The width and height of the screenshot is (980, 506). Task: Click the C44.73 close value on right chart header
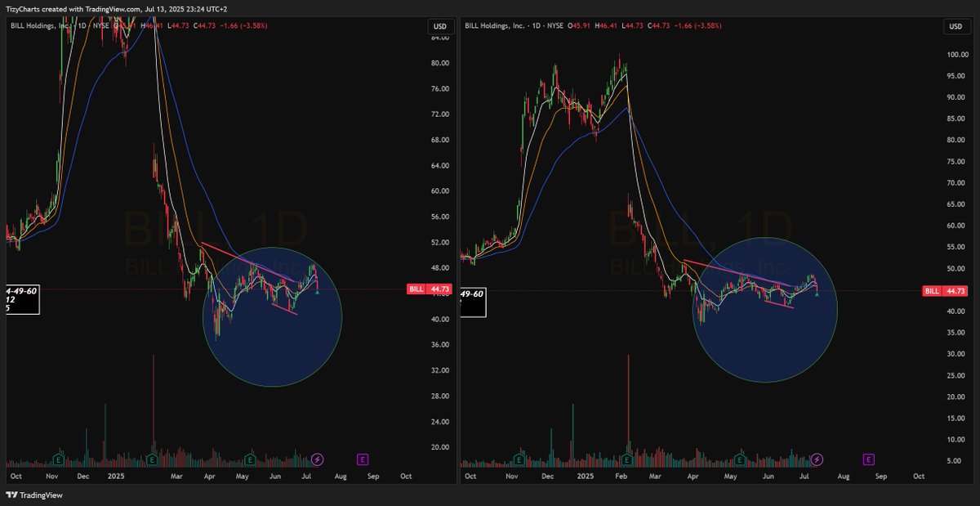tap(657, 26)
